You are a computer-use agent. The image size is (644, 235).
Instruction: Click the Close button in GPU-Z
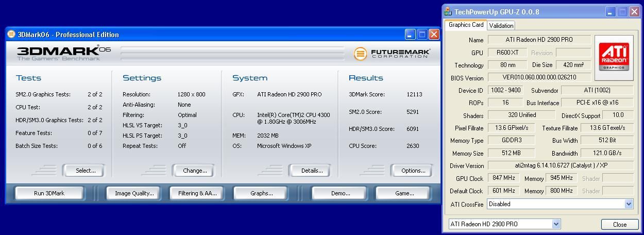click(x=620, y=225)
